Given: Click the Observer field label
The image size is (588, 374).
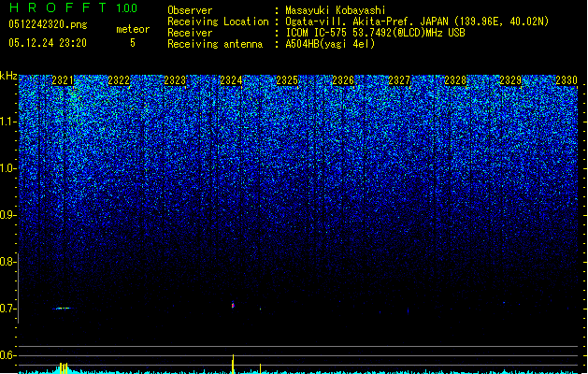Looking at the screenshot, I should 190,10.
